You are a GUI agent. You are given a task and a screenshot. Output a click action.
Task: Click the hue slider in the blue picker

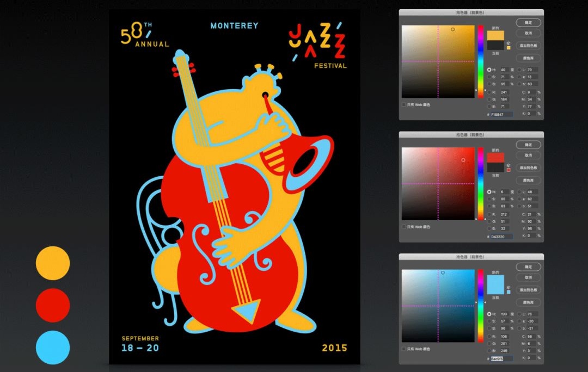point(481,306)
